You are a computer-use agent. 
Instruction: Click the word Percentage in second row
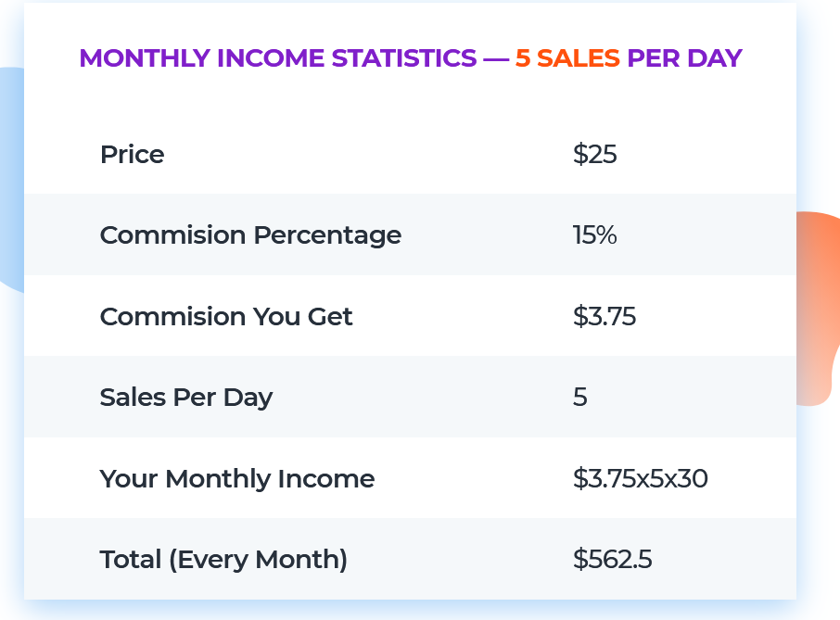point(327,235)
